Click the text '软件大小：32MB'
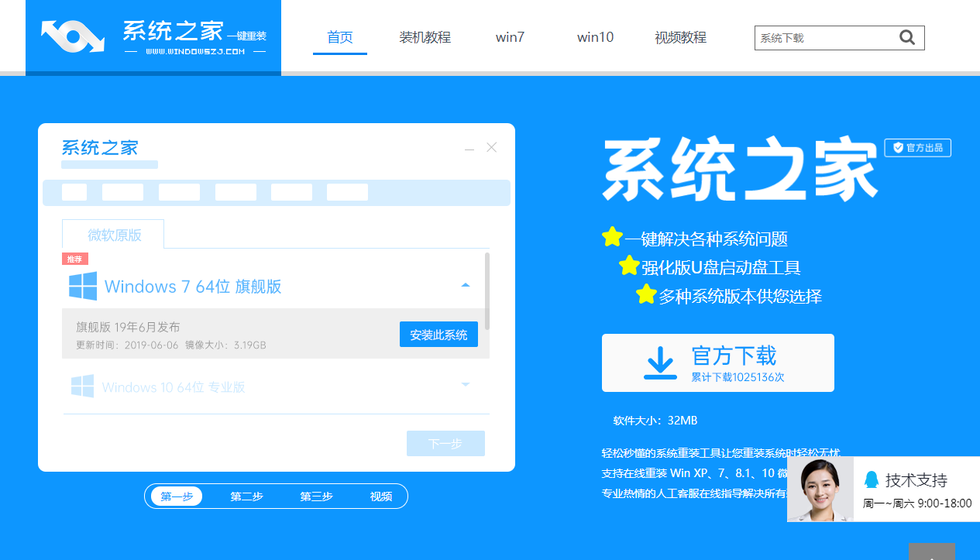The image size is (980, 560). click(655, 421)
